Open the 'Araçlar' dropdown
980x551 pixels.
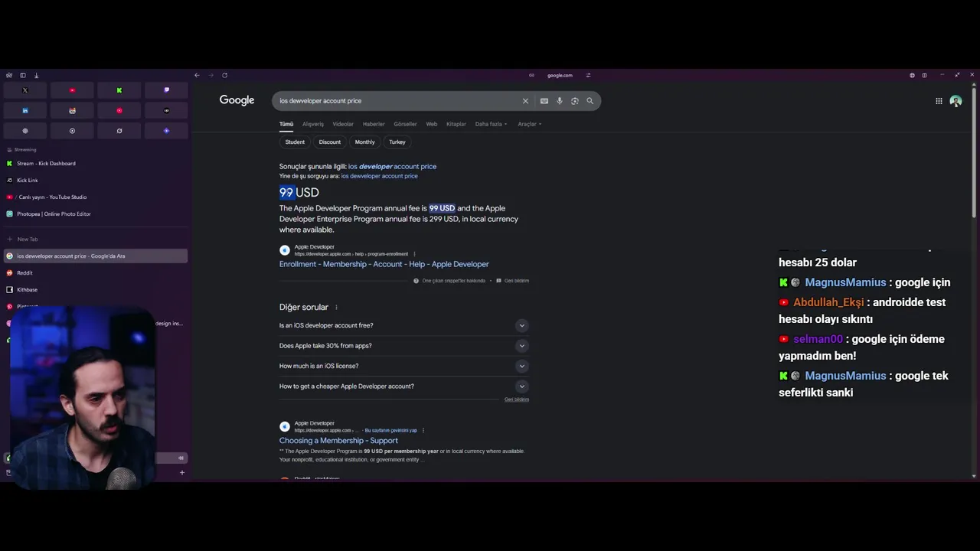tap(529, 124)
